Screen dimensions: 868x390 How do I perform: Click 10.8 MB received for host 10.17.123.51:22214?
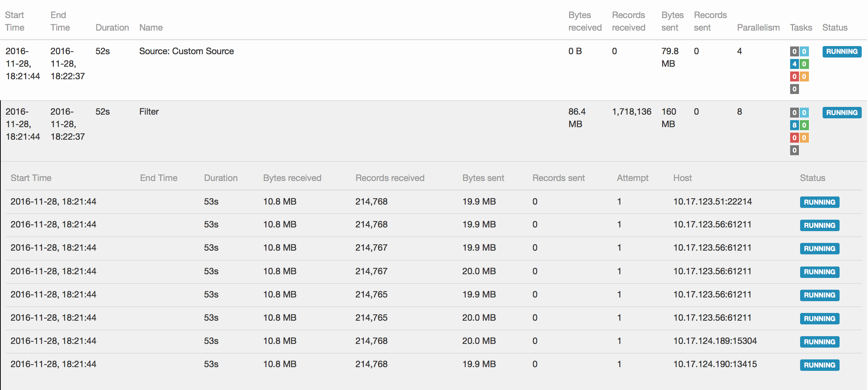pos(280,202)
